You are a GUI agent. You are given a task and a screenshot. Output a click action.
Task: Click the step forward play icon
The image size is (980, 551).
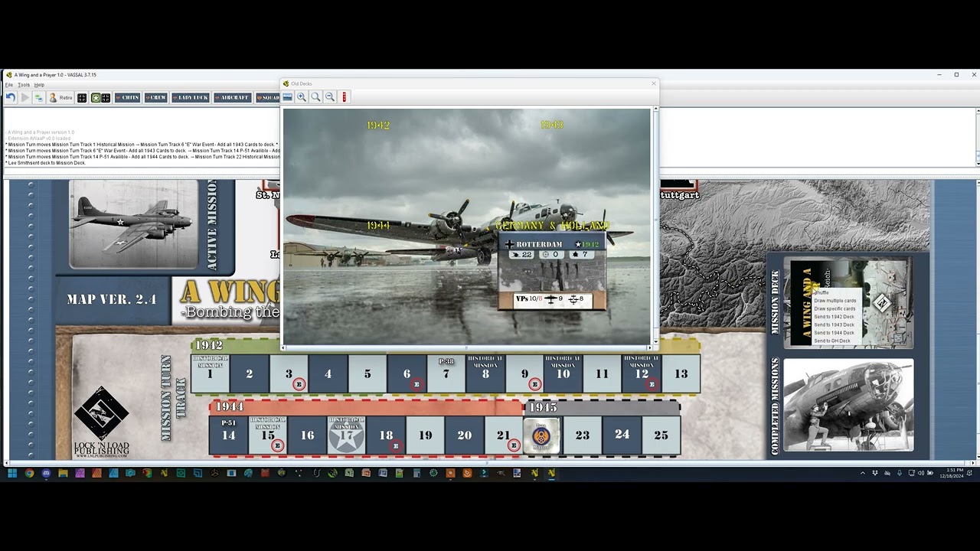click(25, 97)
